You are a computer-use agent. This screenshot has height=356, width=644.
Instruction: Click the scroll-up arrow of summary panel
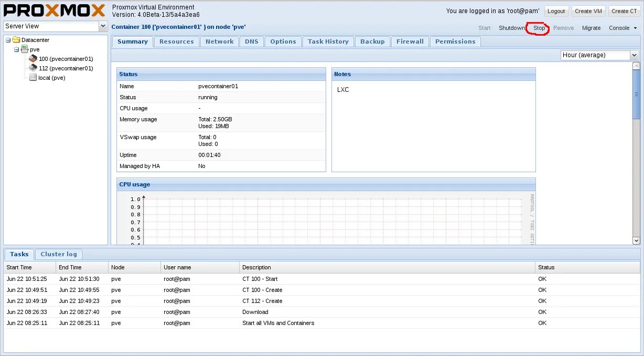pyautogui.click(x=636, y=66)
